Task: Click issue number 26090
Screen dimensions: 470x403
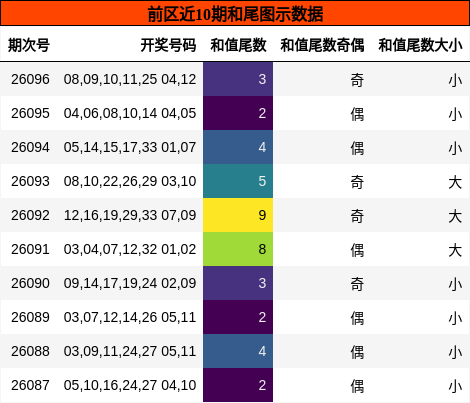Action: pos(30,283)
